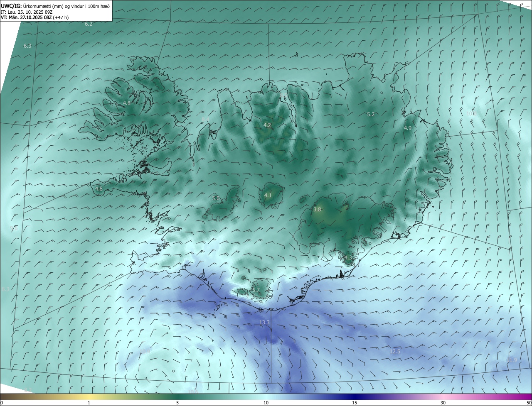532x406 pixels.
Task: Click the 5.7 value on Mýrdalsjökull glacier
Action: (256, 290)
